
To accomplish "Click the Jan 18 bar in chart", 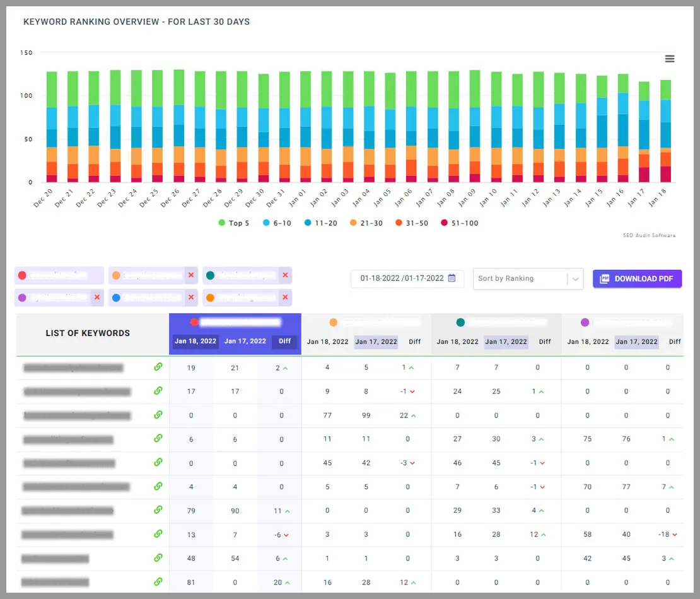I will (x=665, y=131).
